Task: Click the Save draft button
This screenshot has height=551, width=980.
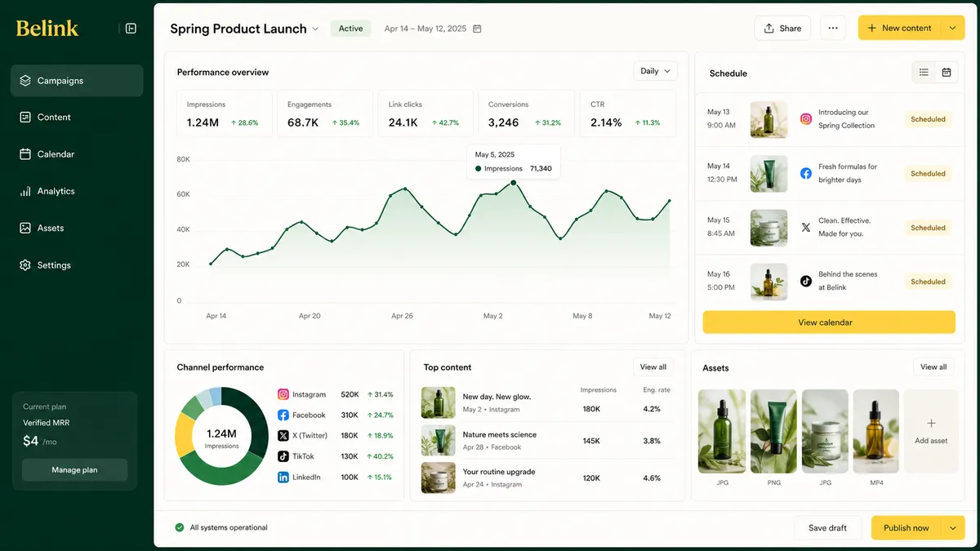Action: pyautogui.click(x=827, y=528)
